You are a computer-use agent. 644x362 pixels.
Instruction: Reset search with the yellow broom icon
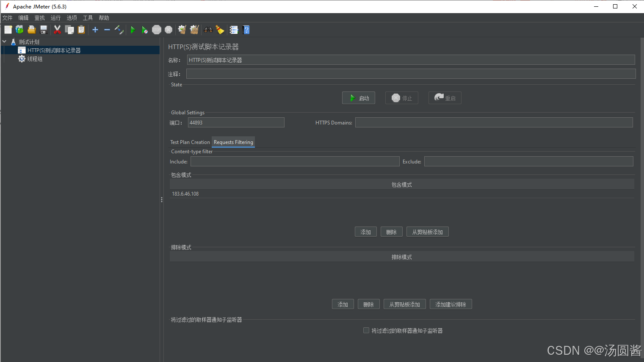[220, 30]
